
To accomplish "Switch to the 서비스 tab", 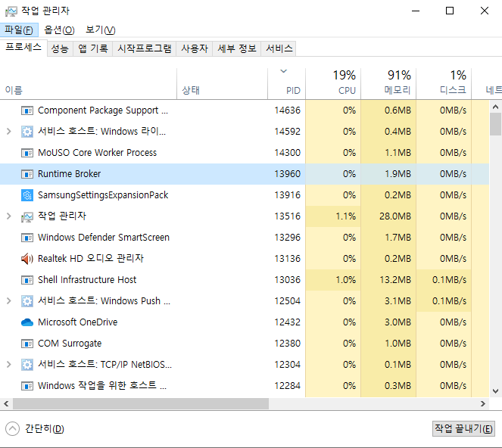I will [x=279, y=48].
